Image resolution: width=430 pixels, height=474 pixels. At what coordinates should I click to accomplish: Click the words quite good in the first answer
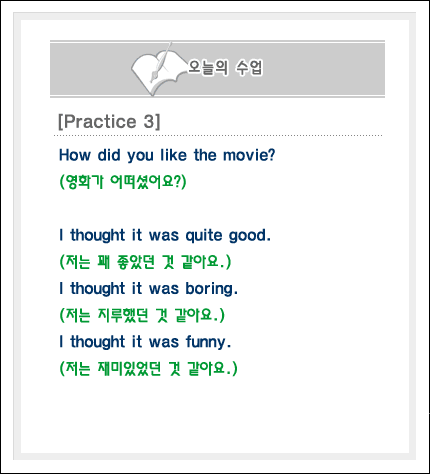point(228,236)
